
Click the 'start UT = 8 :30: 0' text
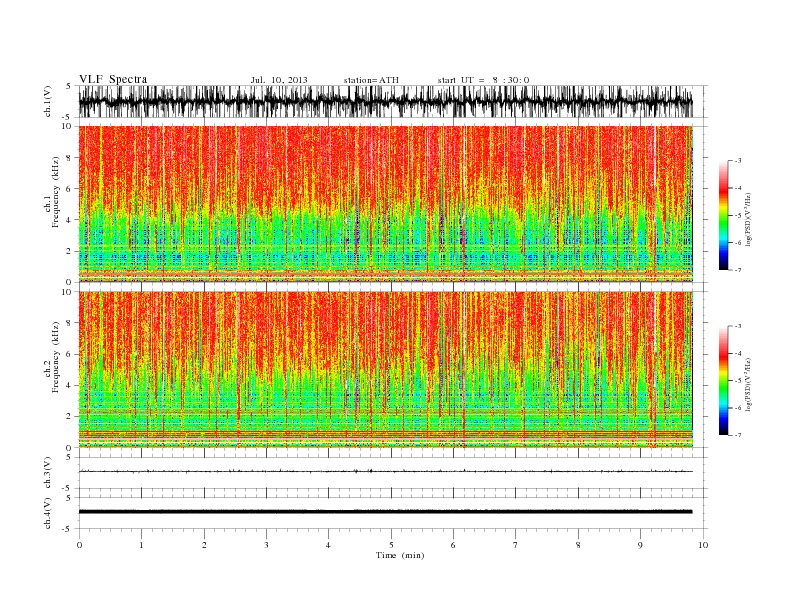483,80
